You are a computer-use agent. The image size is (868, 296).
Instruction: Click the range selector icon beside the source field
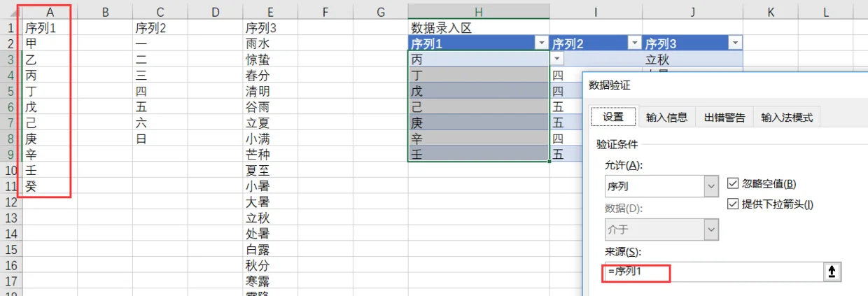click(832, 272)
